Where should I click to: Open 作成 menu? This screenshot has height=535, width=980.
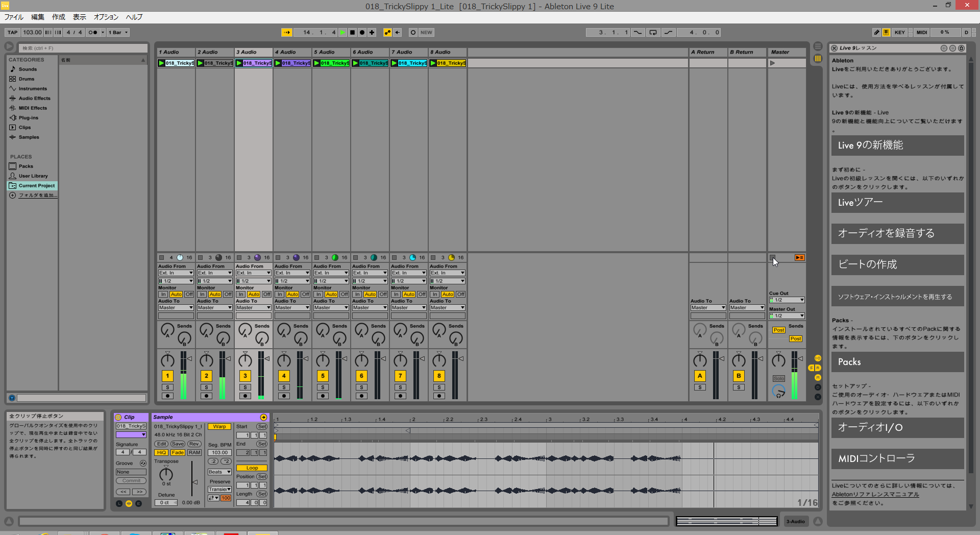pyautogui.click(x=59, y=17)
